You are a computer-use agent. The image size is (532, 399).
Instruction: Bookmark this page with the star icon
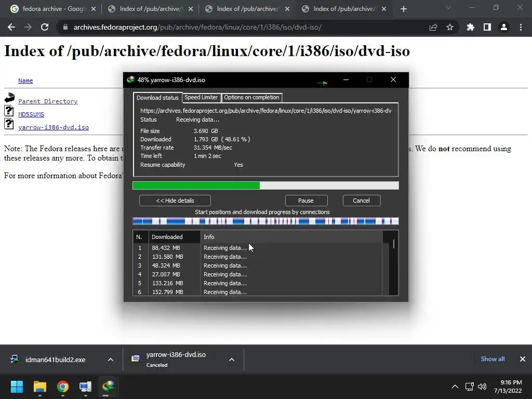pyautogui.click(x=450, y=27)
